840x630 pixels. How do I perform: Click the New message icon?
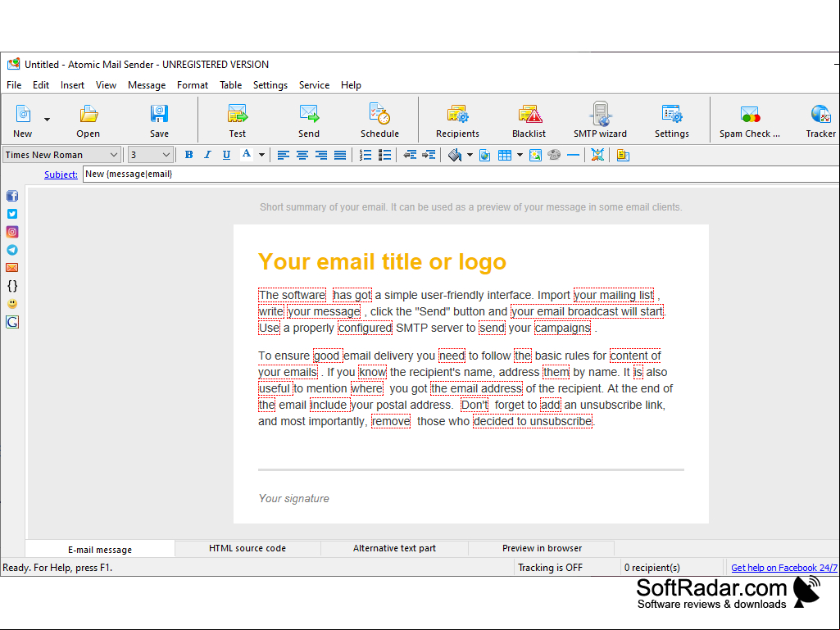click(x=22, y=114)
